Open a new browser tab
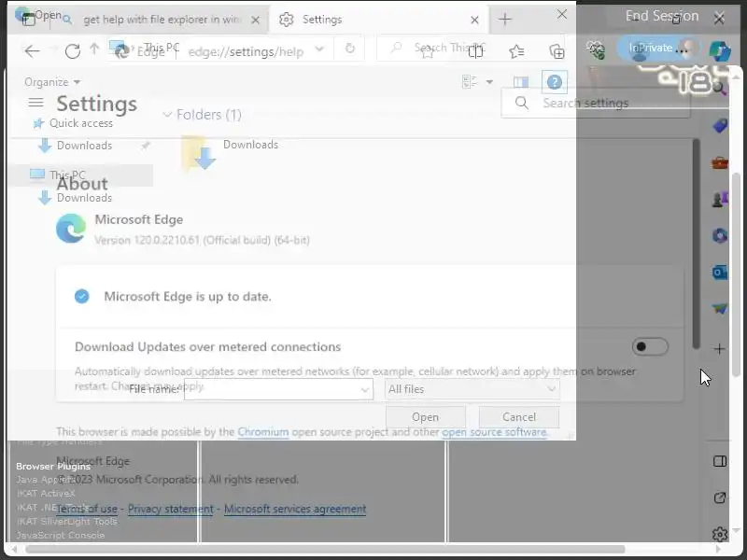The width and height of the screenshot is (747, 560). tap(505, 20)
